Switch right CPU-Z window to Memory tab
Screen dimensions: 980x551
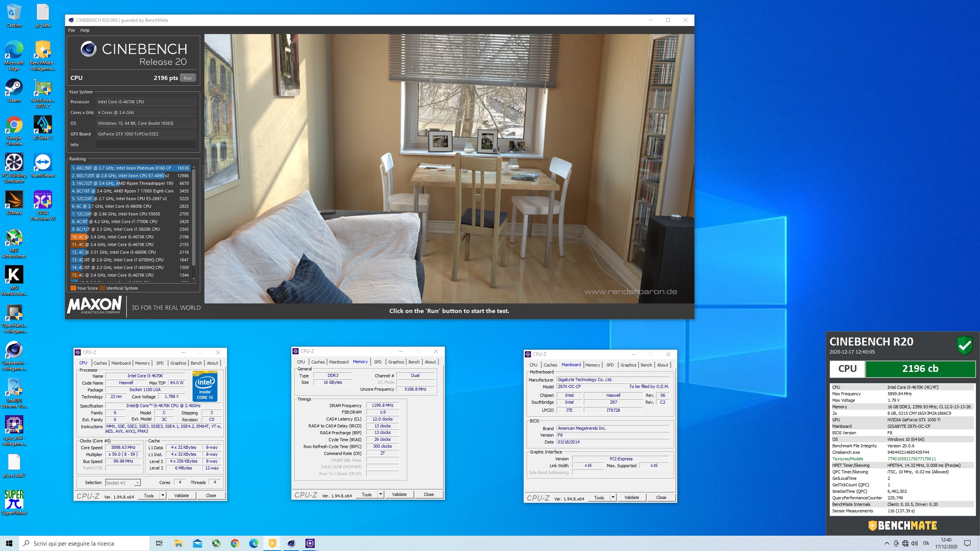point(593,365)
